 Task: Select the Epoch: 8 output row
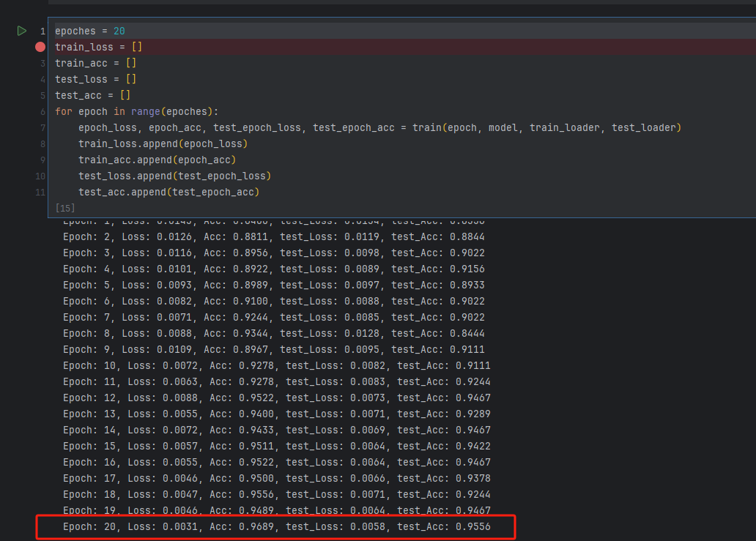coord(274,333)
